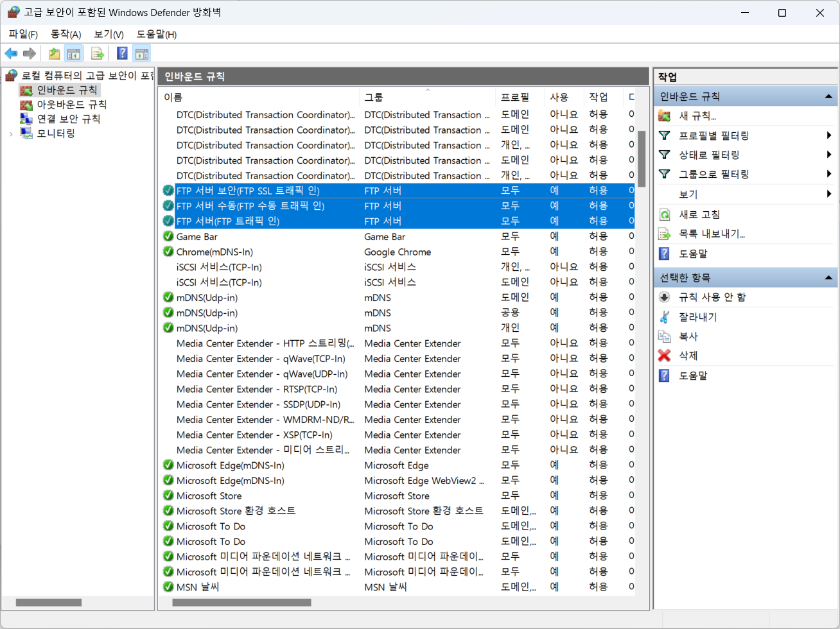840x629 pixels.
Task: Click the 새 규칙... action link
Action: pyautogui.click(x=697, y=116)
